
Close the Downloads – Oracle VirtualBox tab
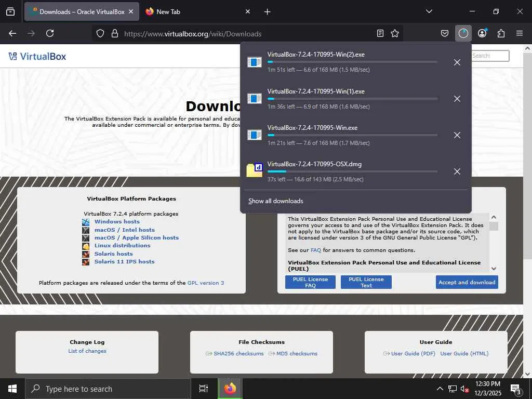point(131,11)
